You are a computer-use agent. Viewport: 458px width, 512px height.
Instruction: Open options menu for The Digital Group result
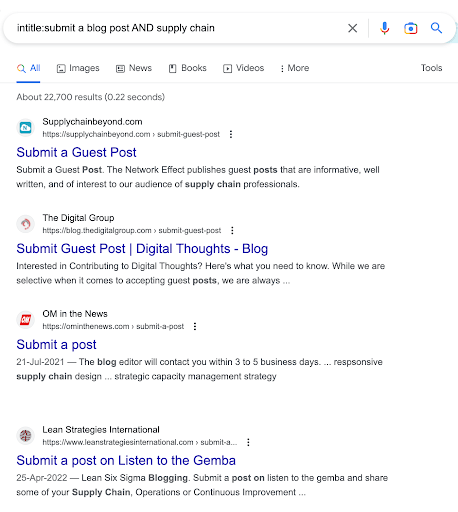click(x=232, y=230)
